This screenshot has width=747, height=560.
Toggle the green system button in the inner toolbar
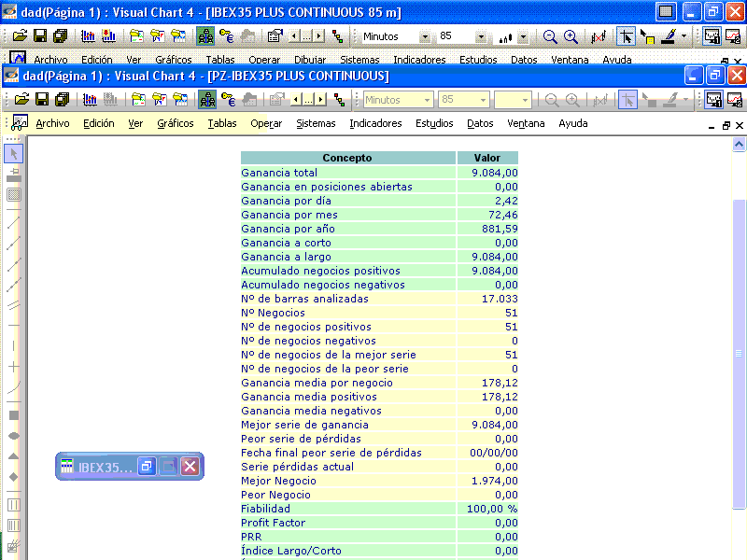click(x=207, y=100)
